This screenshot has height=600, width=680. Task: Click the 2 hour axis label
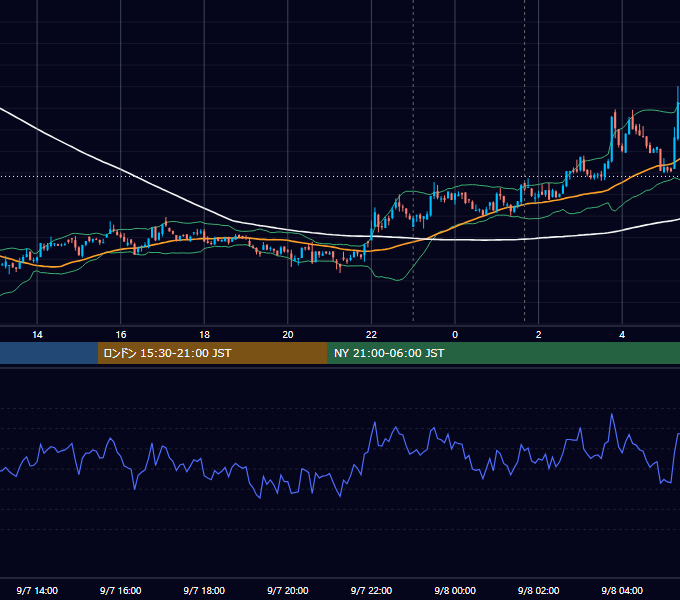click(x=539, y=335)
